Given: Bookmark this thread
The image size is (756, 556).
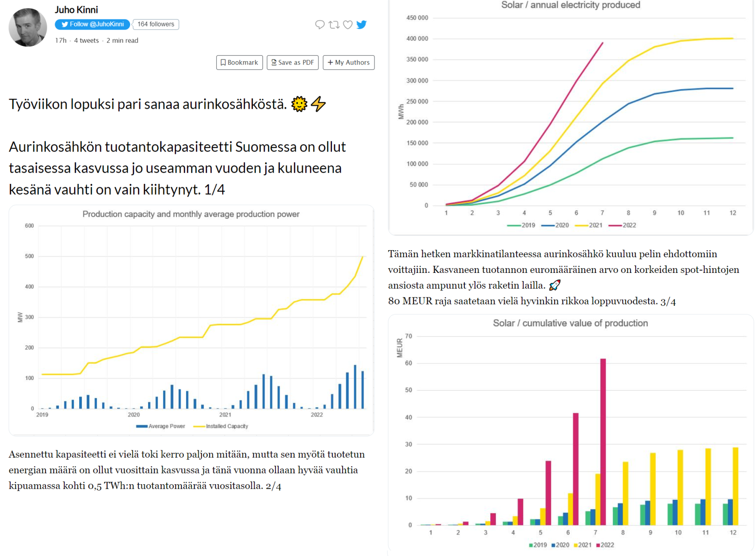Looking at the screenshot, I should pyautogui.click(x=239, y=63).
